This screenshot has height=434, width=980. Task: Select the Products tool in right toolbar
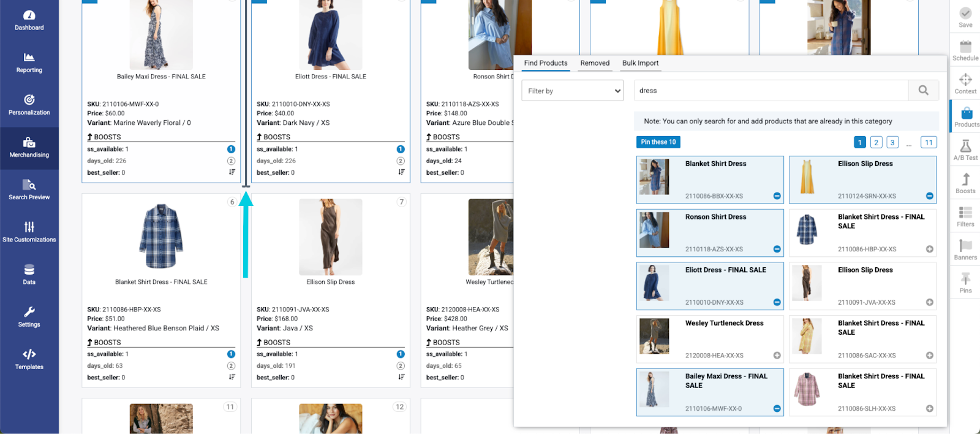[x=967, y=116]
